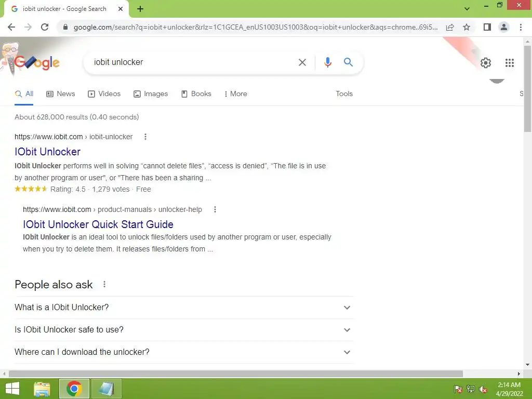Reload the current page

pyautogui.click(x=45, y=27)
